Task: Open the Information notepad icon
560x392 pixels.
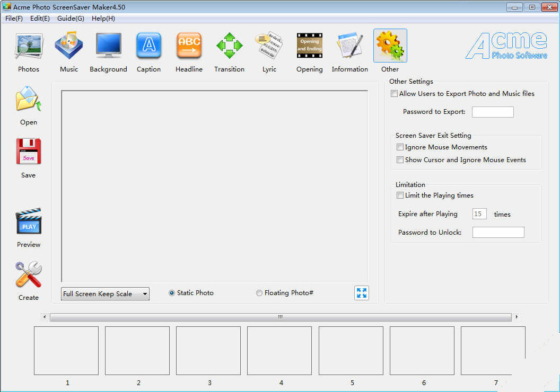Action: tap(349, 46)
